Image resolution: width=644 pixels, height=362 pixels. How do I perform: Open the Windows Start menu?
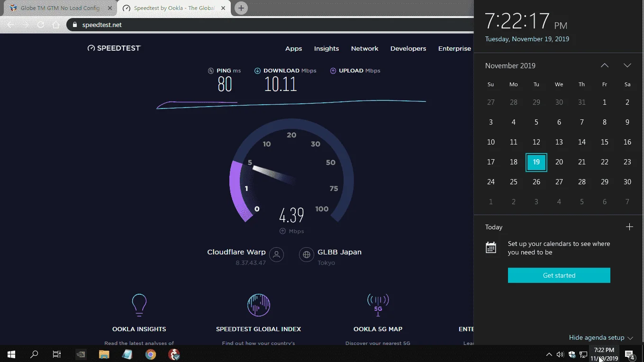coord(11,354)
